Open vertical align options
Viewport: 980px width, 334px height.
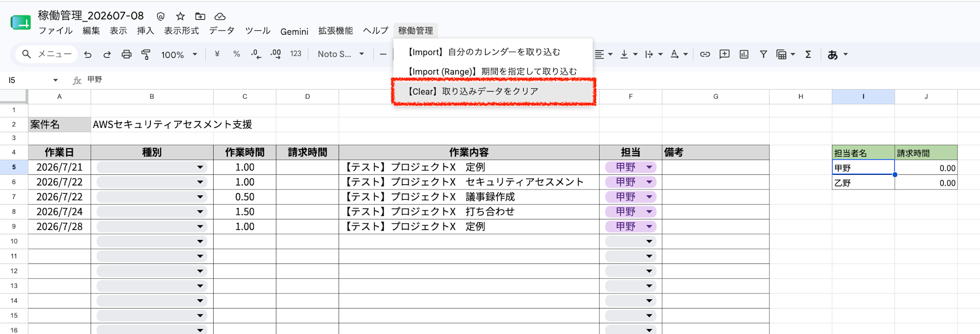[629, 54]
